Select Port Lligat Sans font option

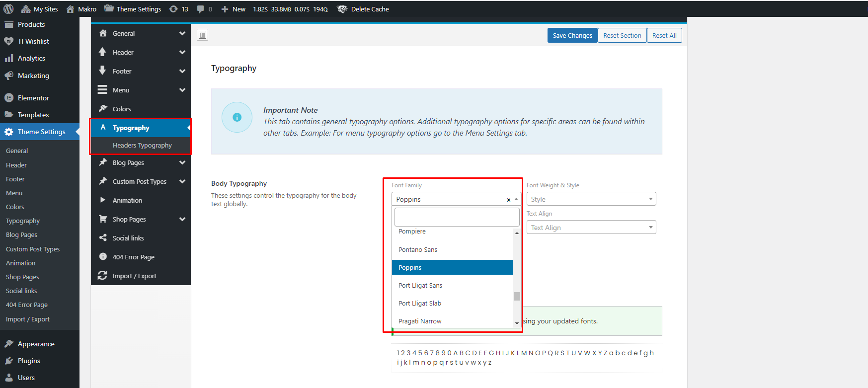tap(452, 285)
